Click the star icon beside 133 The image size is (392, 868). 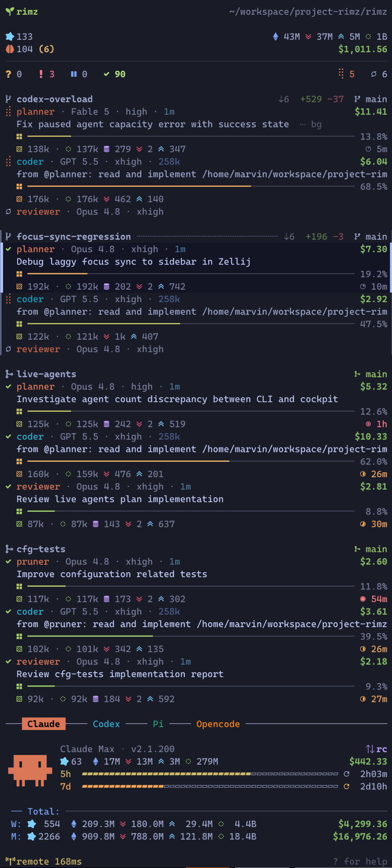tap(10, 36)
